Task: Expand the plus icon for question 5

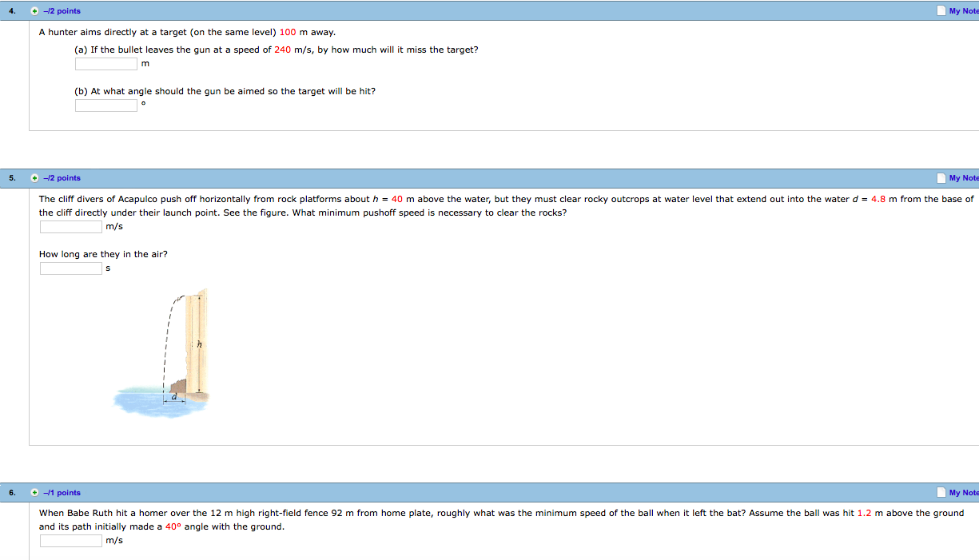Action: [34, 178]
